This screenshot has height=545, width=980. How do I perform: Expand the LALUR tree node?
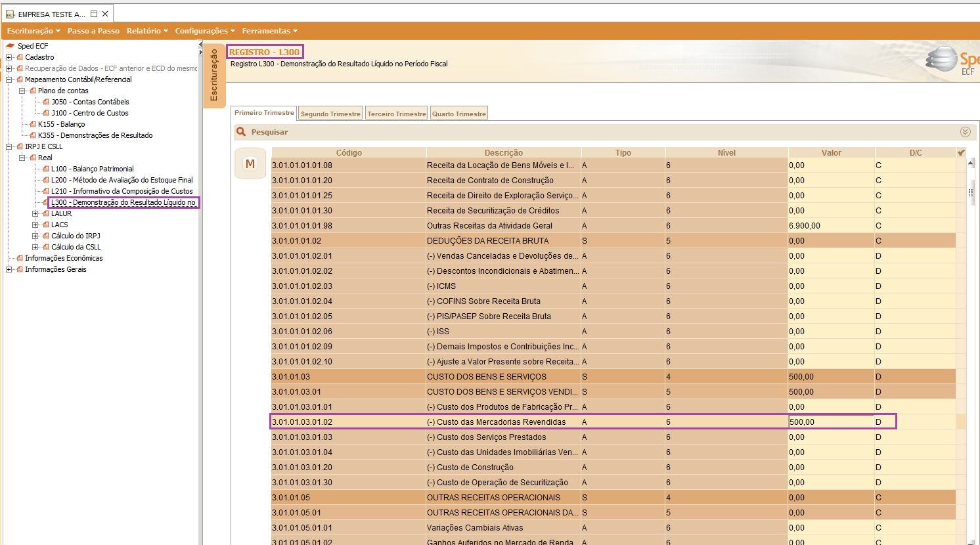coord(35,213)
